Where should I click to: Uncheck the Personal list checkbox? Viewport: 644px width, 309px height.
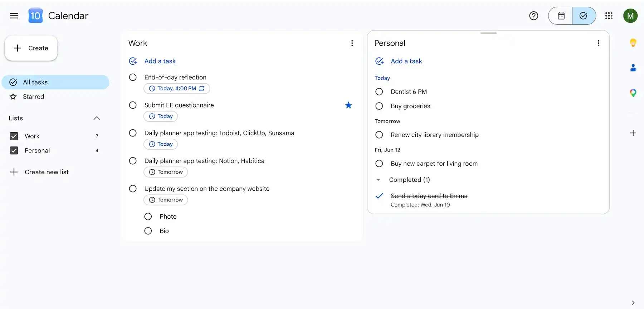coord(14,150)
